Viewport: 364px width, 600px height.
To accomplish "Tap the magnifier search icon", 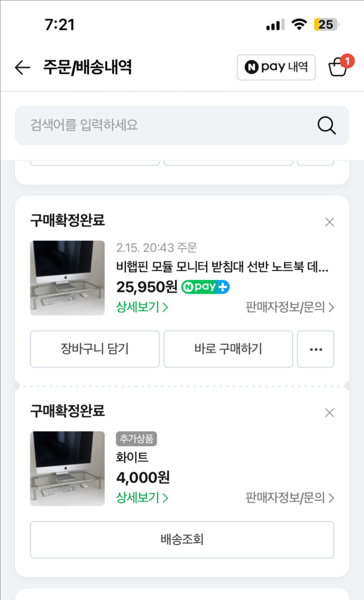I will coord(326,125).
